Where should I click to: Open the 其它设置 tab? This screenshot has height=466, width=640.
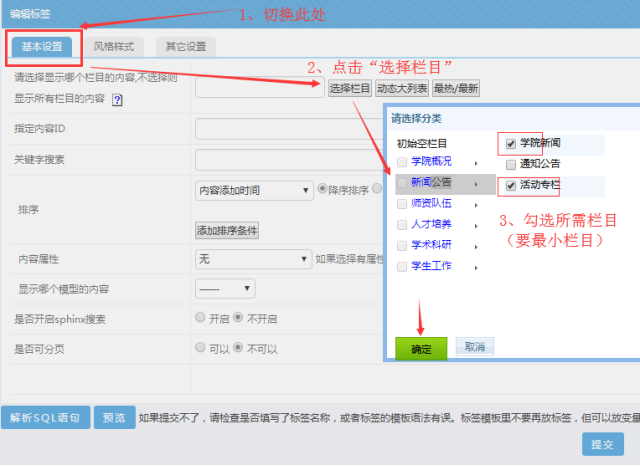coord(185,47)
